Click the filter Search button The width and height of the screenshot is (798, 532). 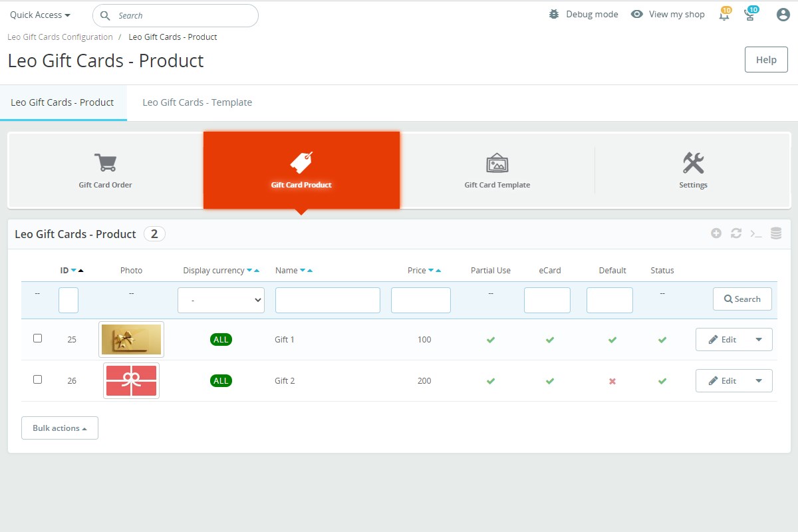pyautogui.click(x=742, y=299)
